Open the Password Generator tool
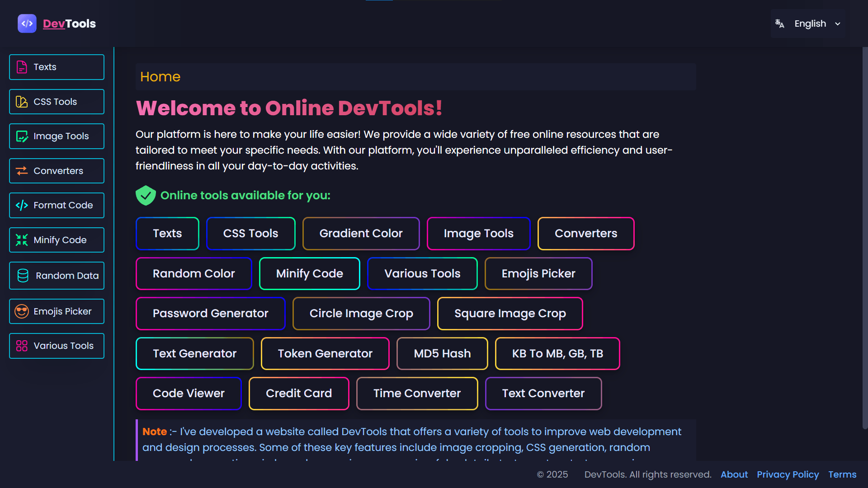The image size is (868, 488). pyautogui.click(x=211, y=313)
